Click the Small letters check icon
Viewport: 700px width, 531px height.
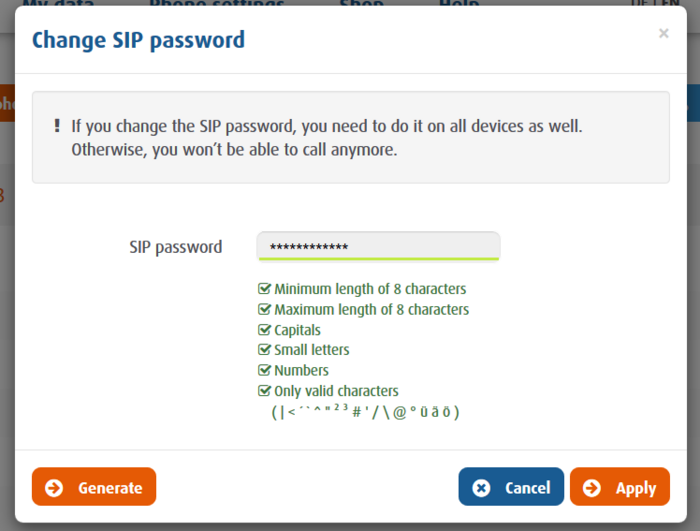[264, 349]
